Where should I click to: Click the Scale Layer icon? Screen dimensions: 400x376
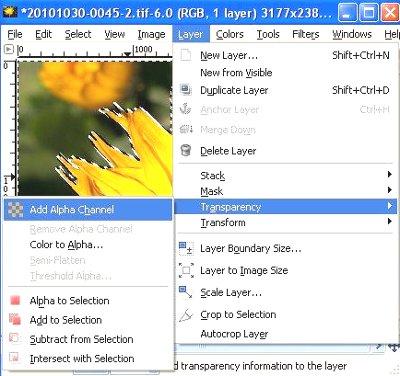(186, 292)
